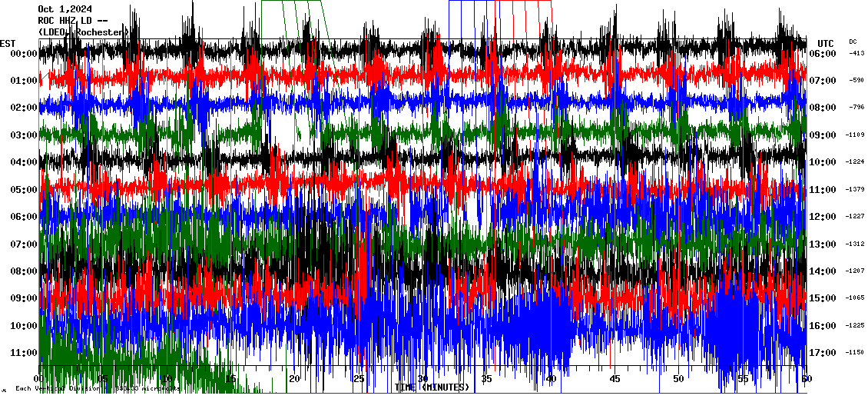Click the 11:00 EST row label
This screenshot has height=399, width=868.
coord(25,353)
